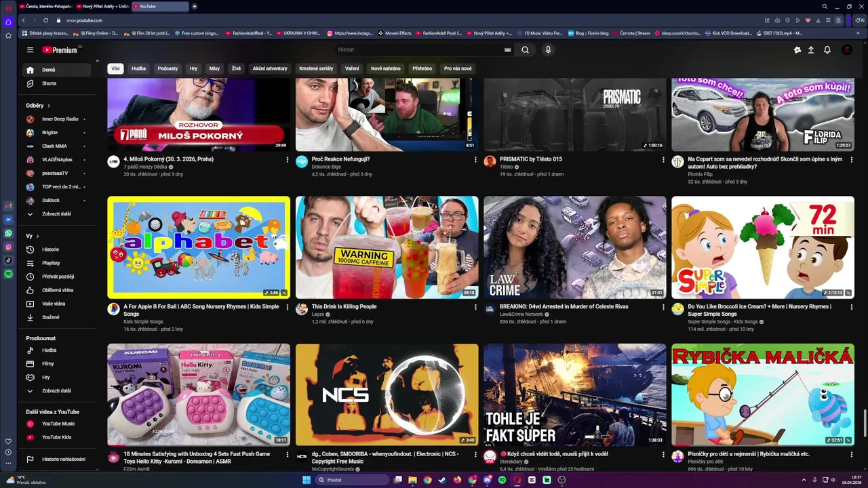
Task: Open Hry under Prozkoumat
Action: tap(57, 378)
